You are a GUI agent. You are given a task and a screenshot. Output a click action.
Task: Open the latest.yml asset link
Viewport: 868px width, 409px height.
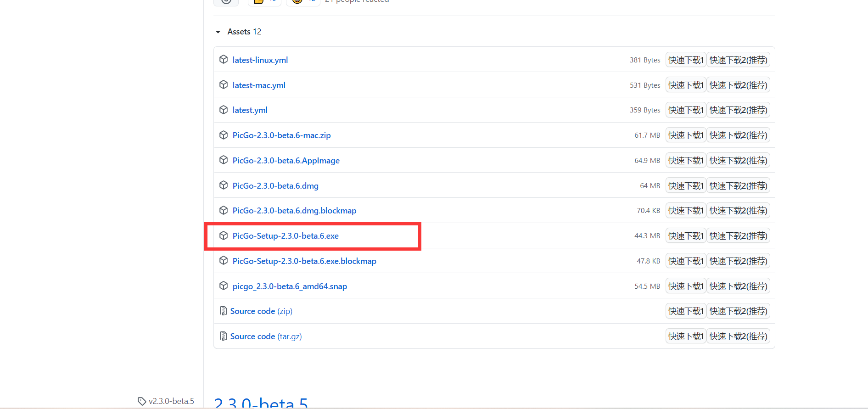pyautogui.click(x=250, y=110)
